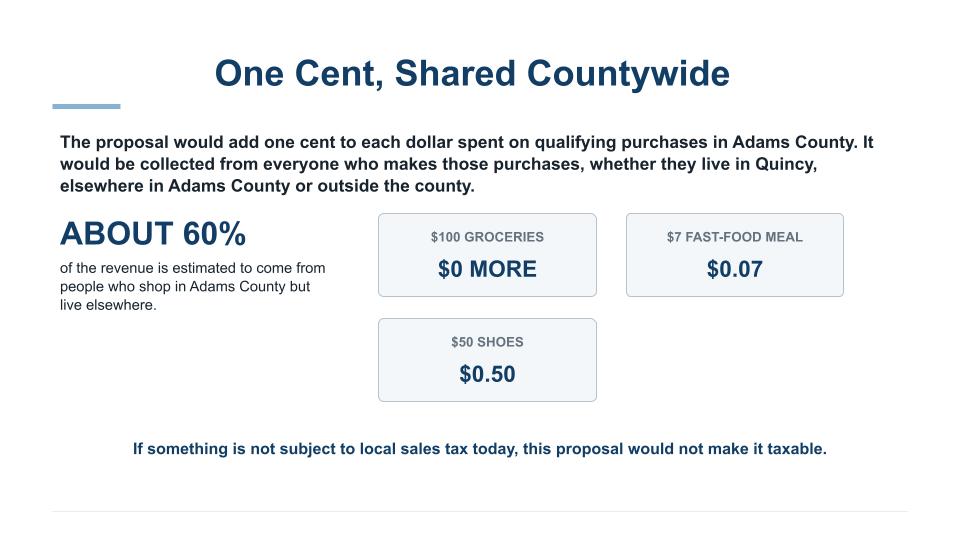Click the not subject to sales tax note
Image resolution: width=960 pixels, height=540 pixels.
click(x=480, y=449)
